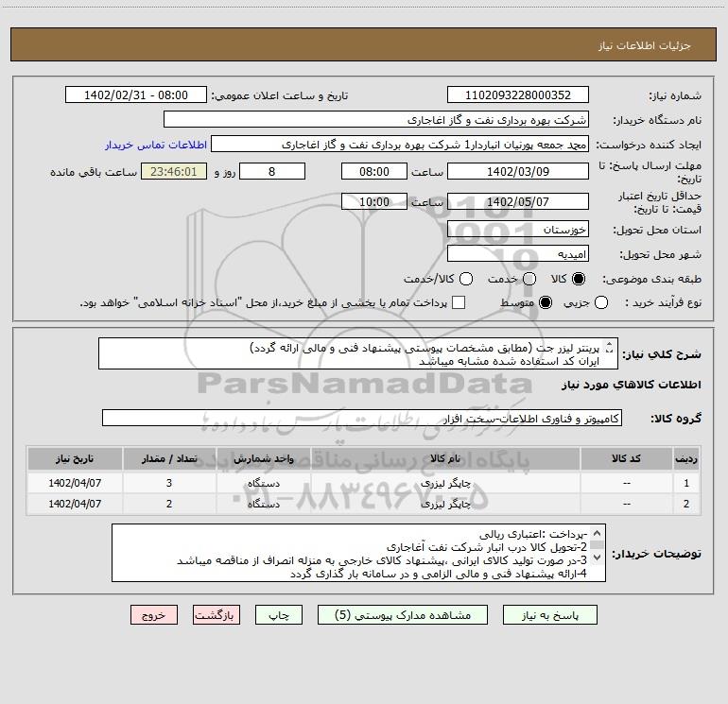This screenshot has width=728, height=704.
Task: Click the نام کالا column header
Action: (445, 458)
